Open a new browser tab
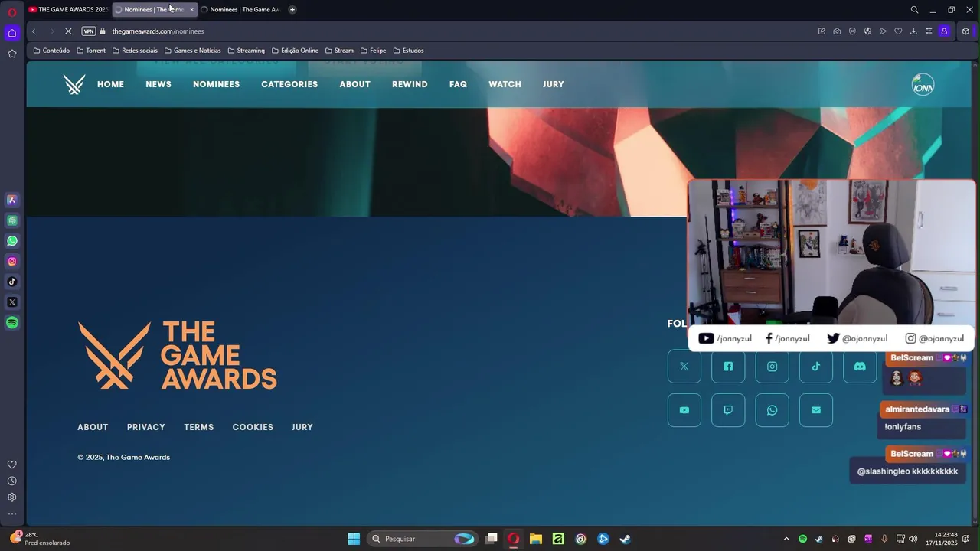The height and width of the screenshot is (551, 980). [x=292, y=10]
